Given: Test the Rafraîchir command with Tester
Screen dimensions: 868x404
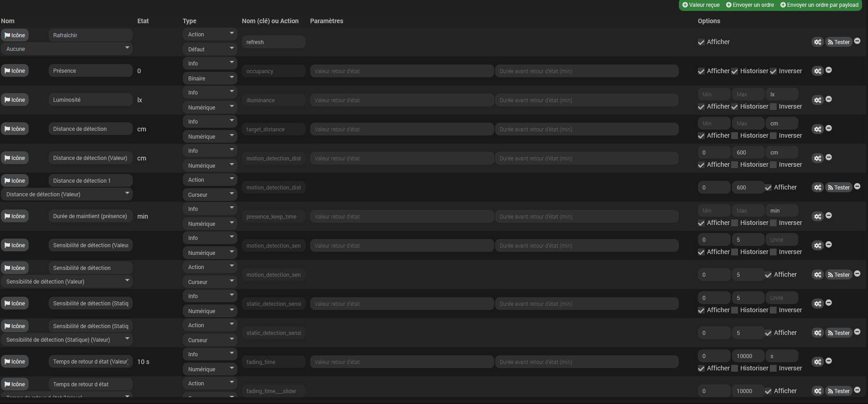Looking at the screenshot, I should (838, 42).
